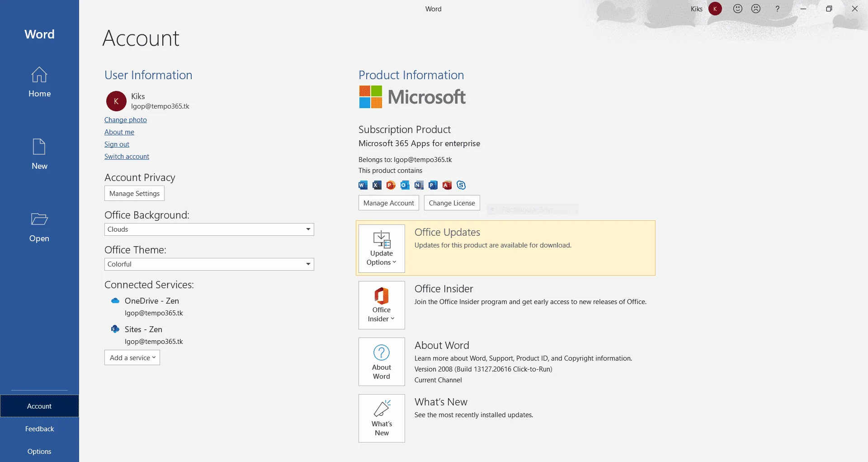868x462 pixels.
Task: Minimize the Word window
Action: pyautogui.click(x=803, y=9)
